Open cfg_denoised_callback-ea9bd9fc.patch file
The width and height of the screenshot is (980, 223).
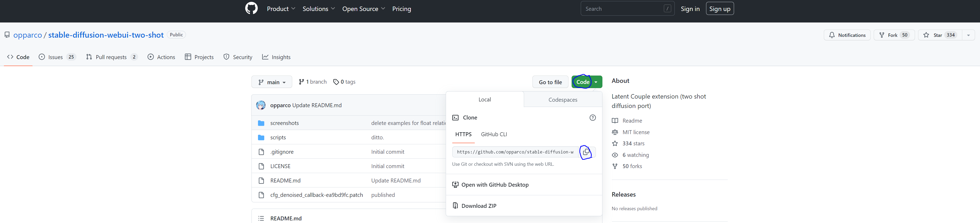[x=316, y=195]
